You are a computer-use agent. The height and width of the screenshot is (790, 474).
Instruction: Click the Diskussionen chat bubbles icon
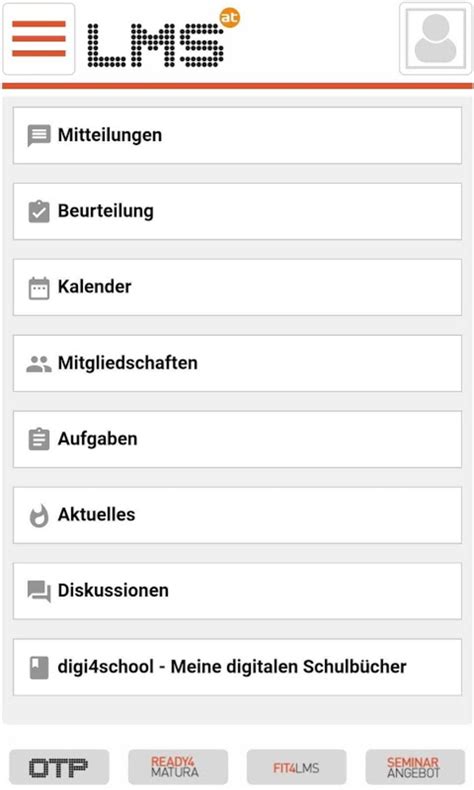tap(39, 591)
